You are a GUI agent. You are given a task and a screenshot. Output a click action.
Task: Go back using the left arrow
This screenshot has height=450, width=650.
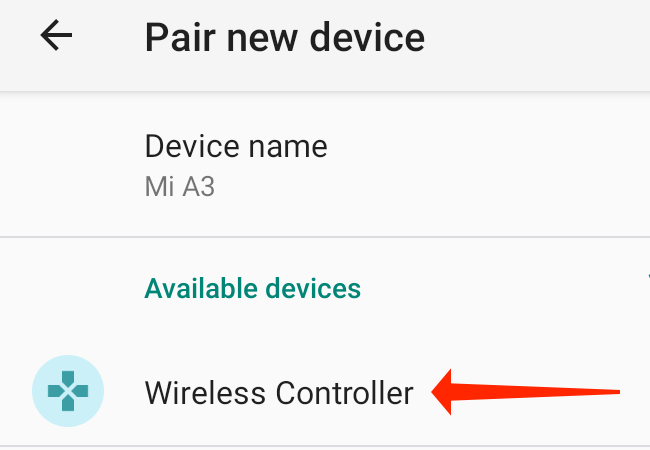[56, 36]
